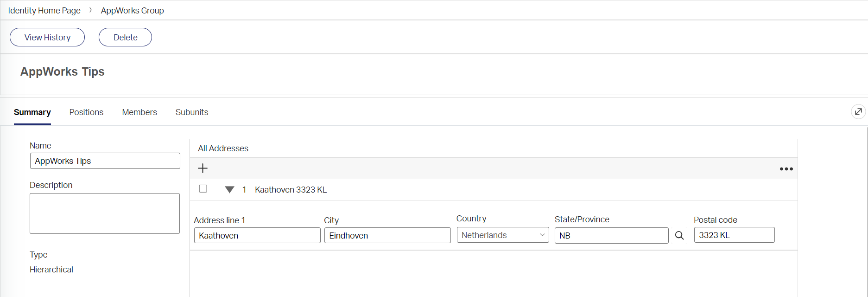Click the View History button
Image resolution: width=868 pixels, height=297 pixels.
click(47, 37)
